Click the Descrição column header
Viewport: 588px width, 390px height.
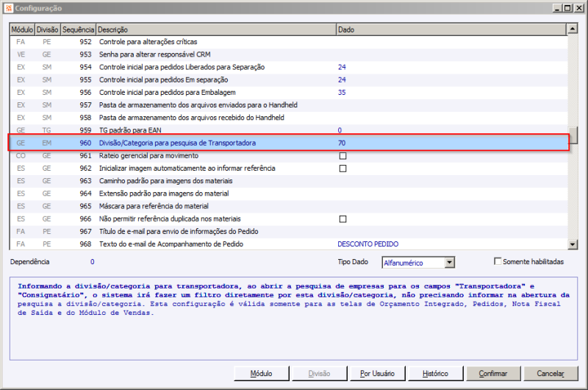[216, 29]
